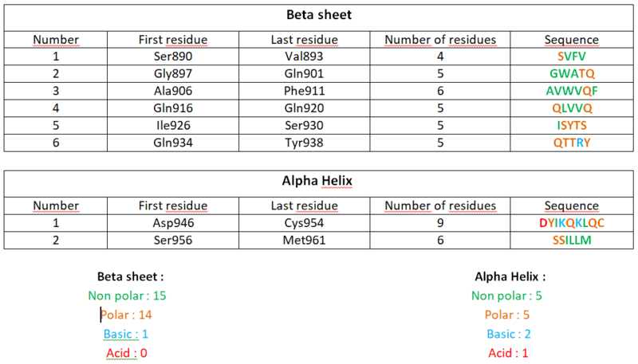
Task: Click the green "Non polar : 15" text
Action: (127, 296)
